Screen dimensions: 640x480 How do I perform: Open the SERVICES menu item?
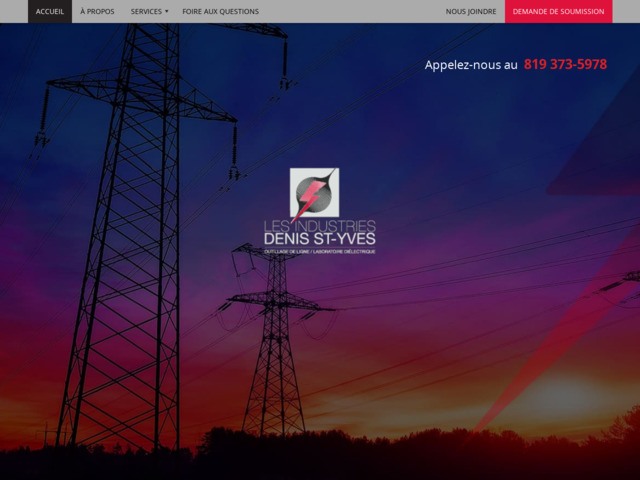146,12
